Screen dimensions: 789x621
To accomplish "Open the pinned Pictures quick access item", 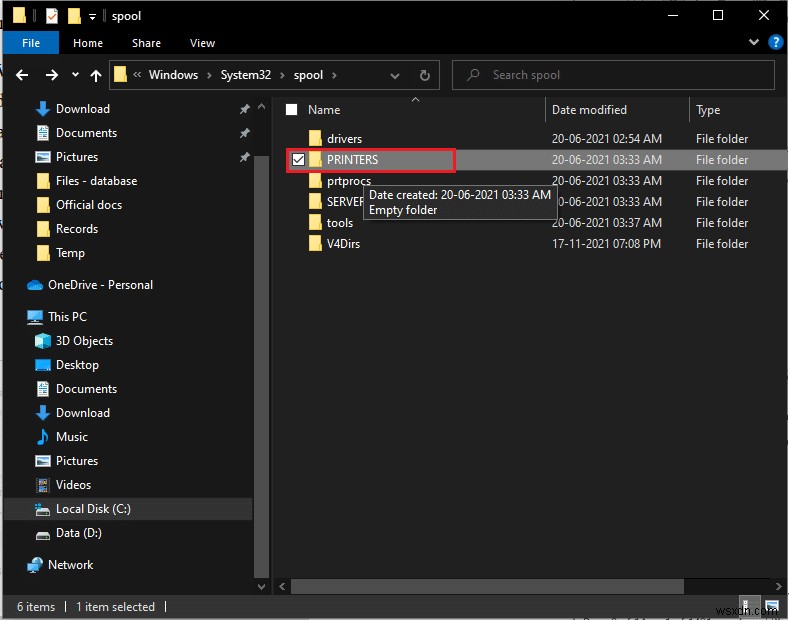I will [x=76, y=157].
